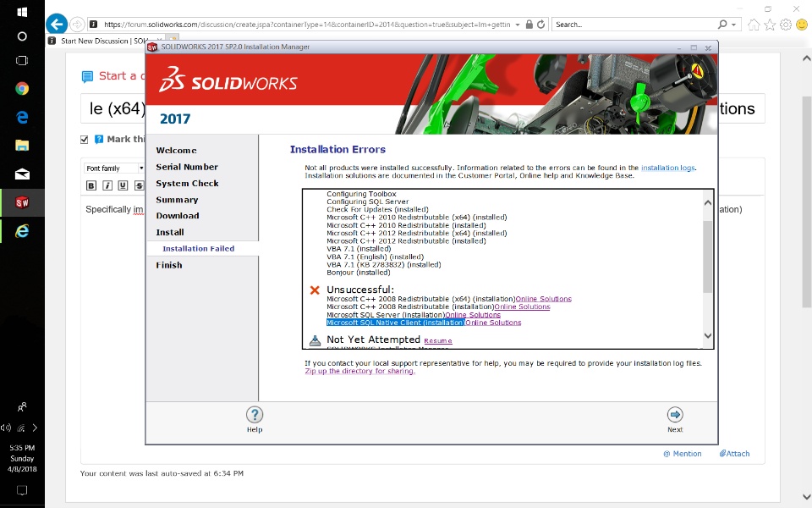
Task: Open Microsoft Edge from taskbar
Action: (22, 117)
